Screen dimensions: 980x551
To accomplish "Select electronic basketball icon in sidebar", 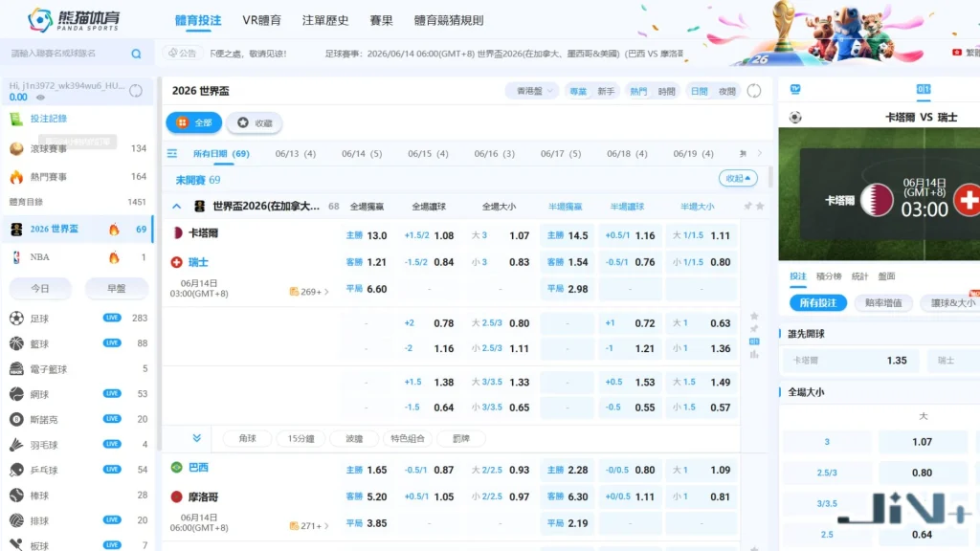I will [17, 369].
